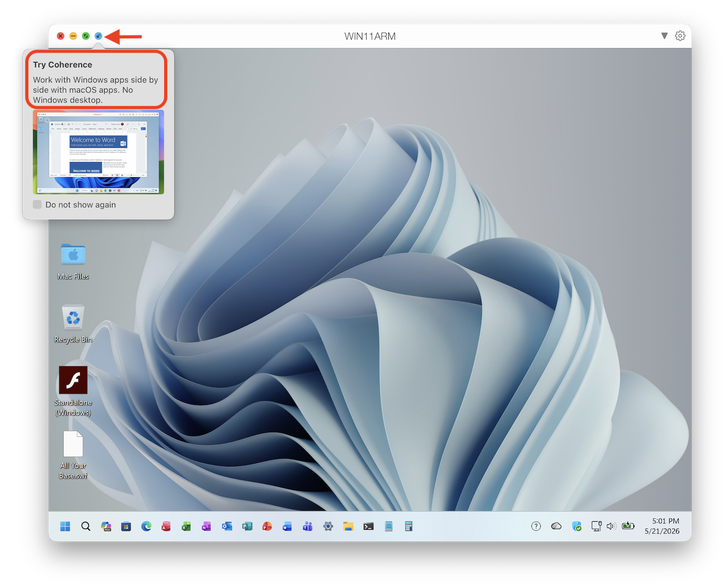
Task: Open the Parallels settings gear in the title bar
Action: pos(680,36)
